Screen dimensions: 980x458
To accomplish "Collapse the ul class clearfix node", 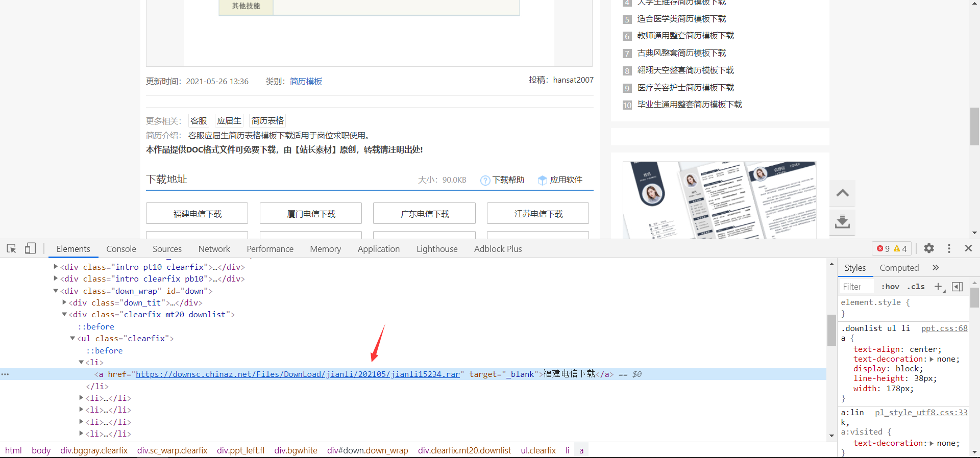I will point(72,338).
